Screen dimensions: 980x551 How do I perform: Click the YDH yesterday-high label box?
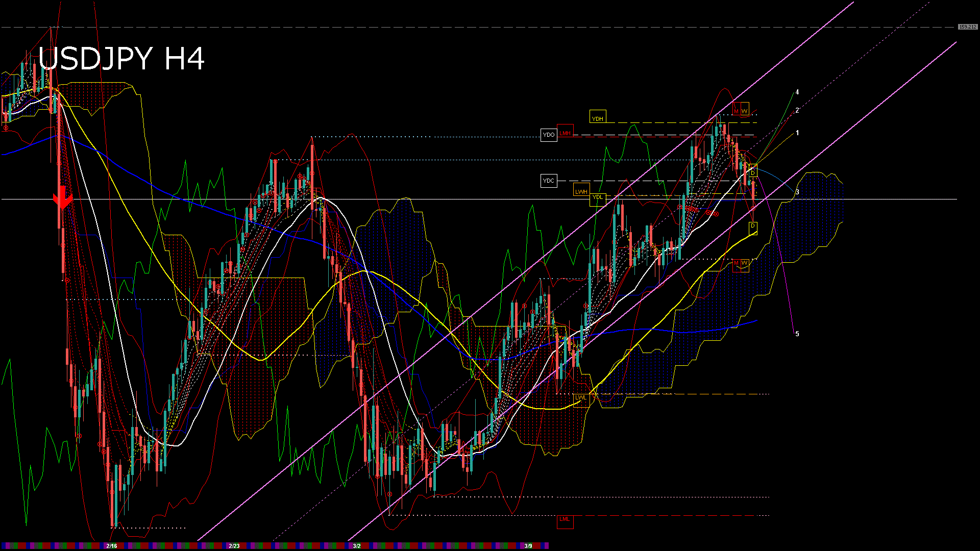click(597, 117)
